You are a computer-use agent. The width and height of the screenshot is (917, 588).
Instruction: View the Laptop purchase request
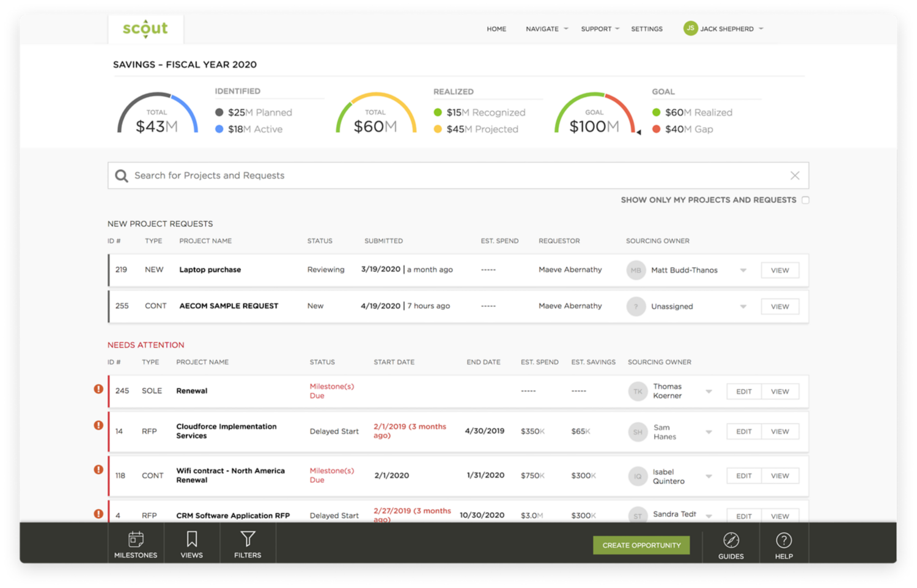(779, 270)
